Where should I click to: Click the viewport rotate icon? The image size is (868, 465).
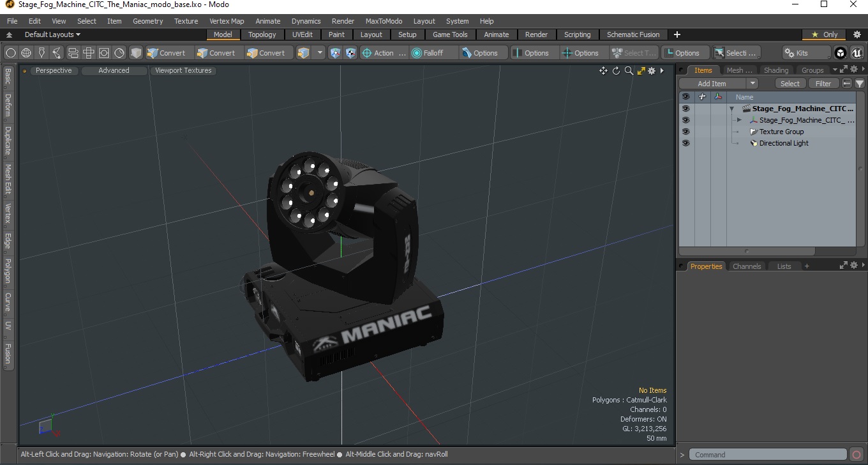tap(617, 71)
